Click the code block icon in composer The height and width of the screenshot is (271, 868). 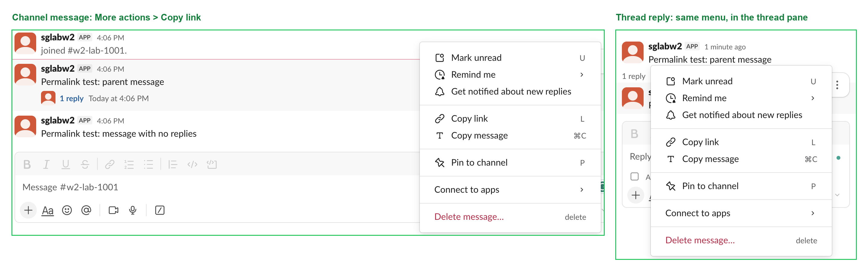pos(212,164)
